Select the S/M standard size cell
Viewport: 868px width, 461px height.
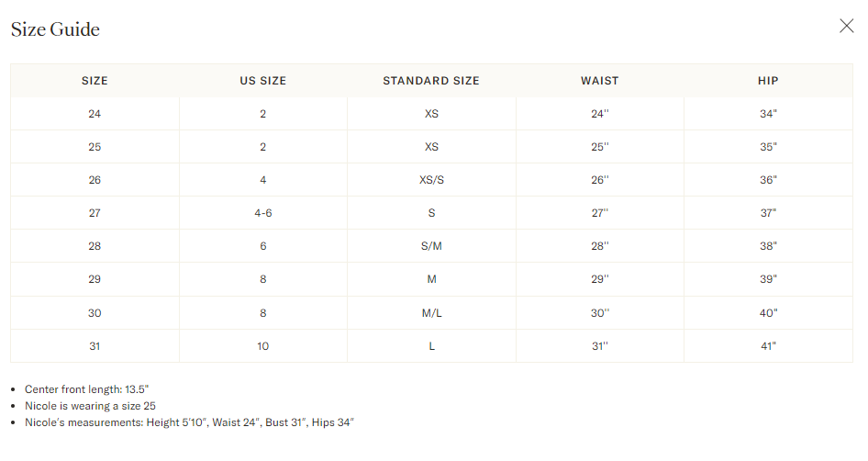tap(431, 246)
